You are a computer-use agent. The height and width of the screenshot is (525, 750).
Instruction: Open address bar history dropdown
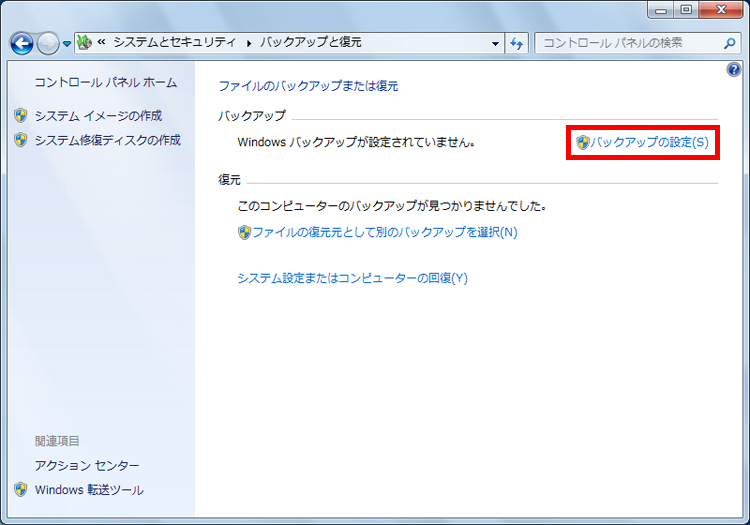coord(495,44)
